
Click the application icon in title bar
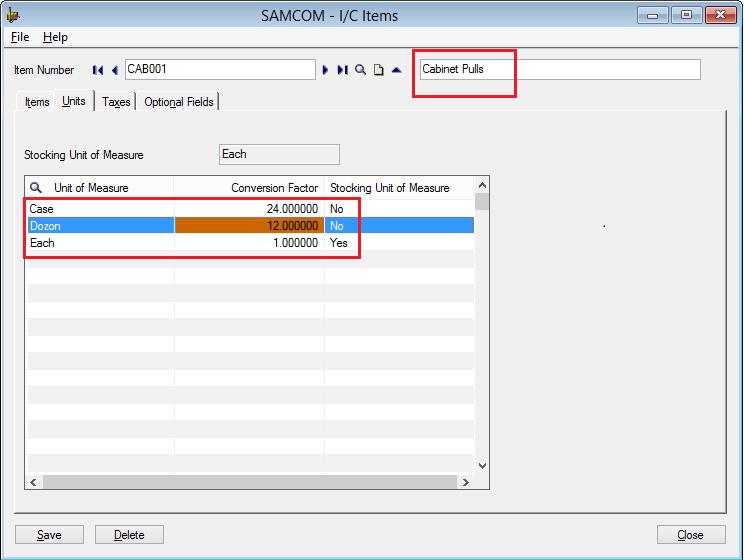pos(13,15)
